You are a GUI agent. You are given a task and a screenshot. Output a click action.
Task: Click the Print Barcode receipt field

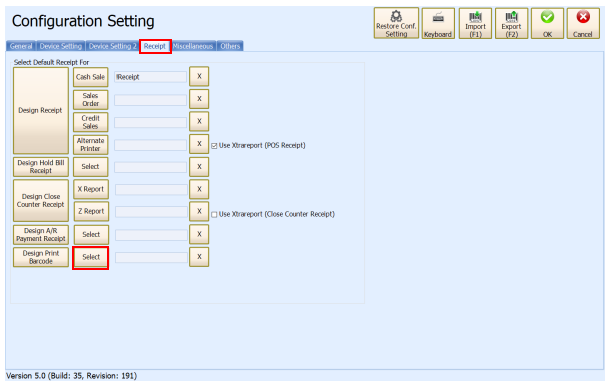[151, 257]
